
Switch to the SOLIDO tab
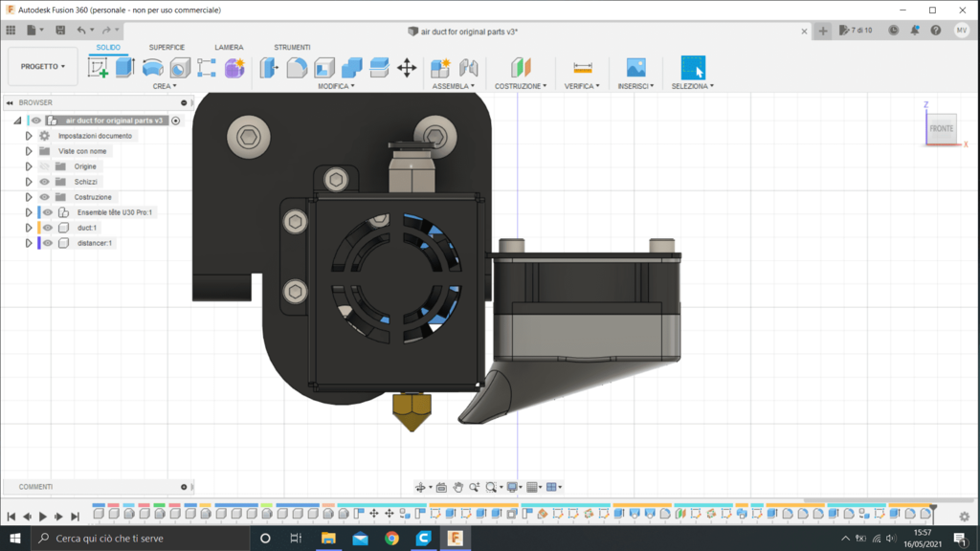pos(108,48)
